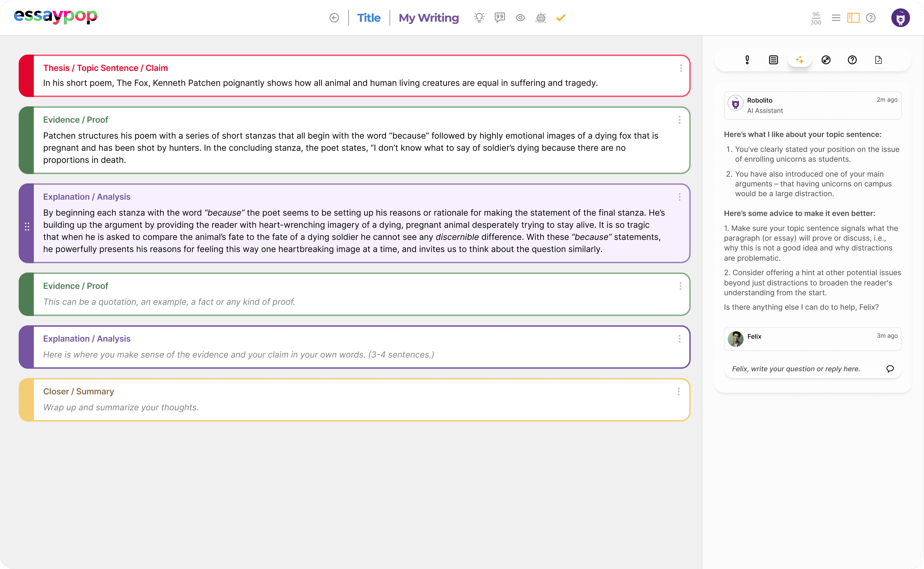924x569 pixels.
Task: Open the Title tab
Action: click(369, 18)
